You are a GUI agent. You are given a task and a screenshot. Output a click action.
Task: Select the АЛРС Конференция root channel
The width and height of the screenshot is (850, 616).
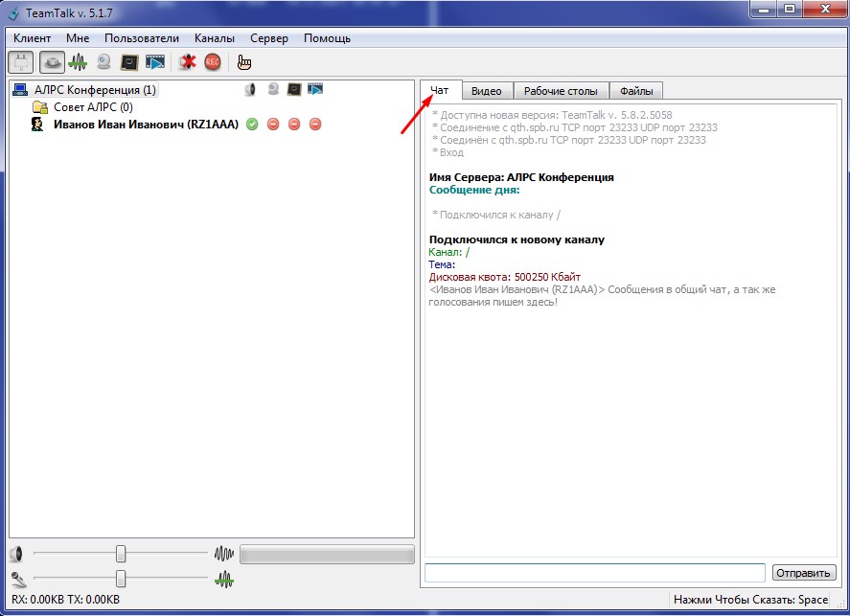point(94,90)
